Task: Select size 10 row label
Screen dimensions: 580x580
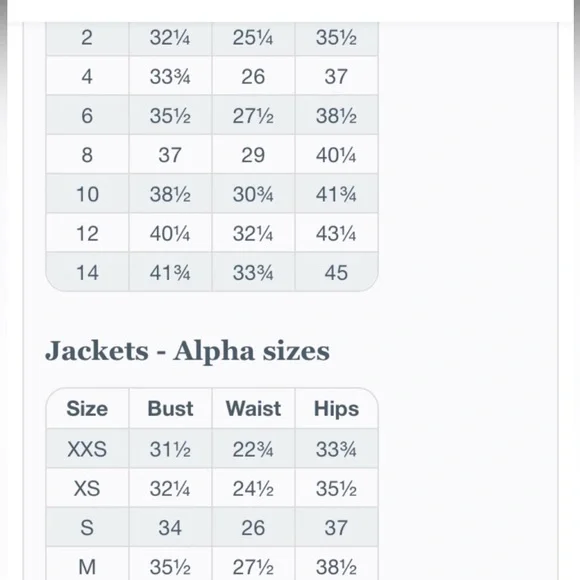Action: click(x=87, y=194)
